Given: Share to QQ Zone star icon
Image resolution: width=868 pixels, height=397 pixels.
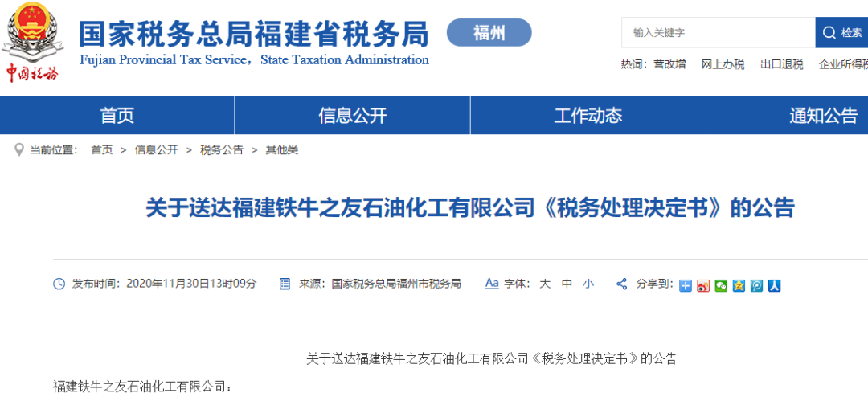Looking at the screenshot, I should pos(739,286).
